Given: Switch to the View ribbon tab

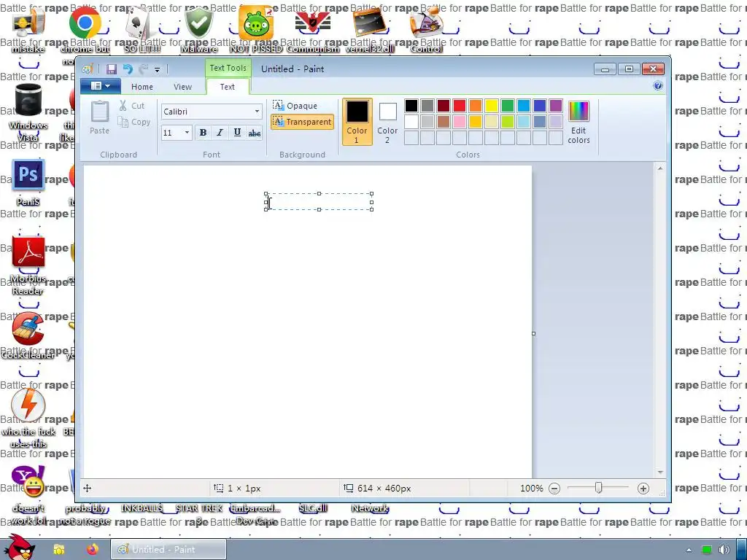Looking at the screenshot, I should tap(182, 87).
